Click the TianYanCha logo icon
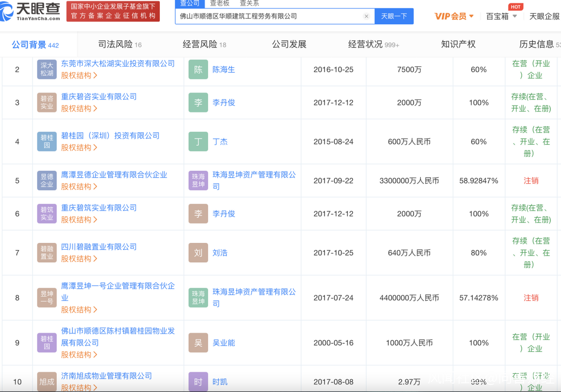This screenshot has width=561, height=392. click(x=8, y=11)
